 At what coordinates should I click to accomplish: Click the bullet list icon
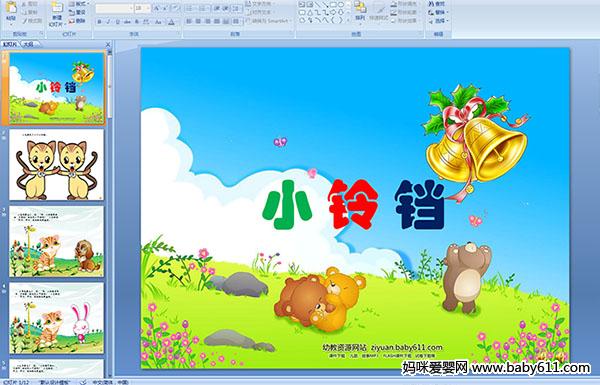(190, 8)
